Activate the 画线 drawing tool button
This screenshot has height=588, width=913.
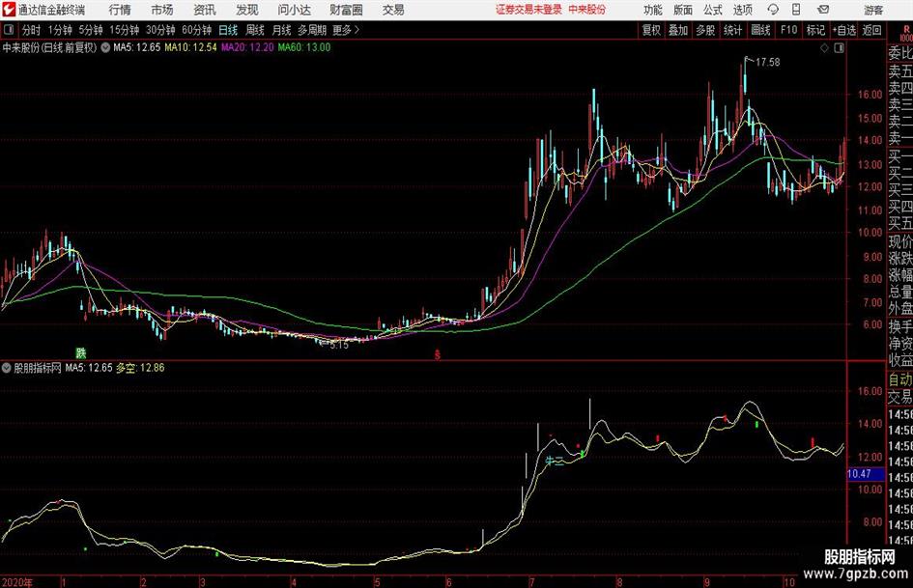pyautogui.click(x=760, y=30)
